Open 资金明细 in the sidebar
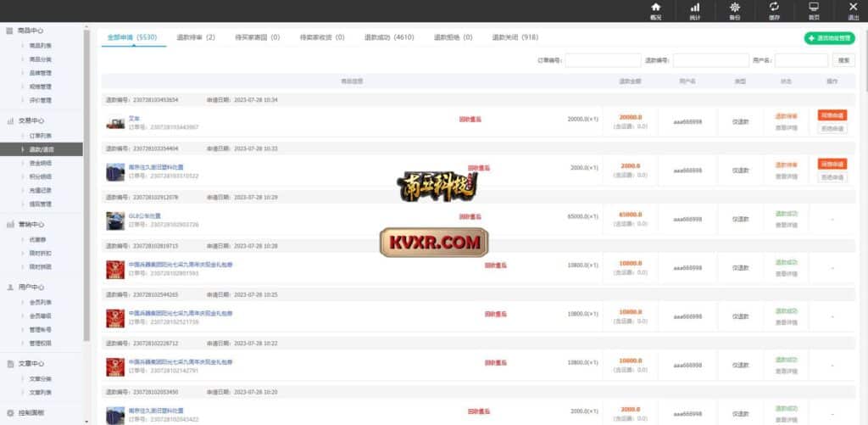This screenshot has width=868, height=425. click(x=40, y=163)
